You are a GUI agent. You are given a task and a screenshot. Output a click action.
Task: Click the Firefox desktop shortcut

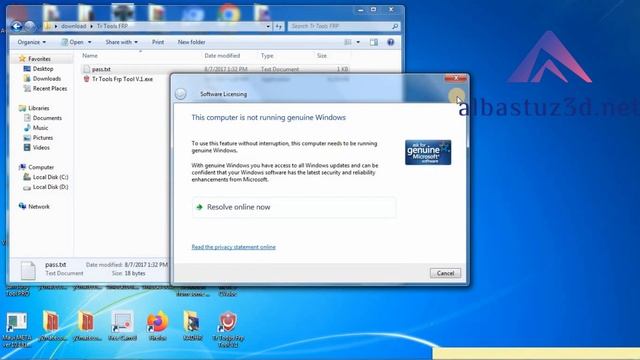tap(158, 325)
